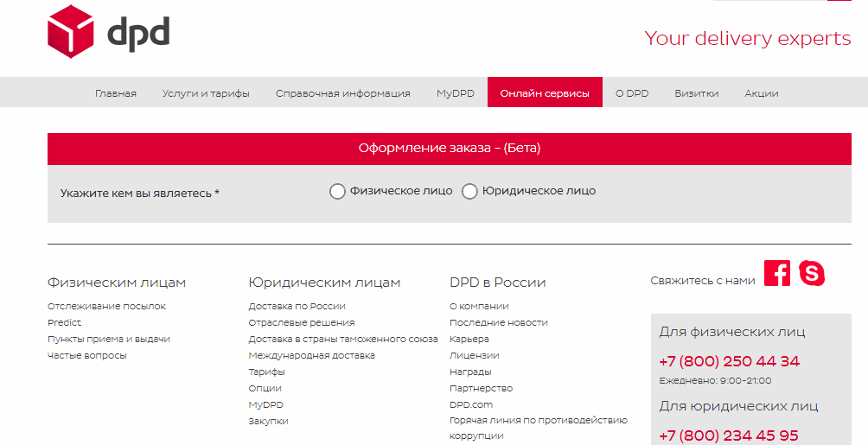This screenshot has width=868, height=445.
Task: Open the Партнерство link
Action: click(481, 389)
